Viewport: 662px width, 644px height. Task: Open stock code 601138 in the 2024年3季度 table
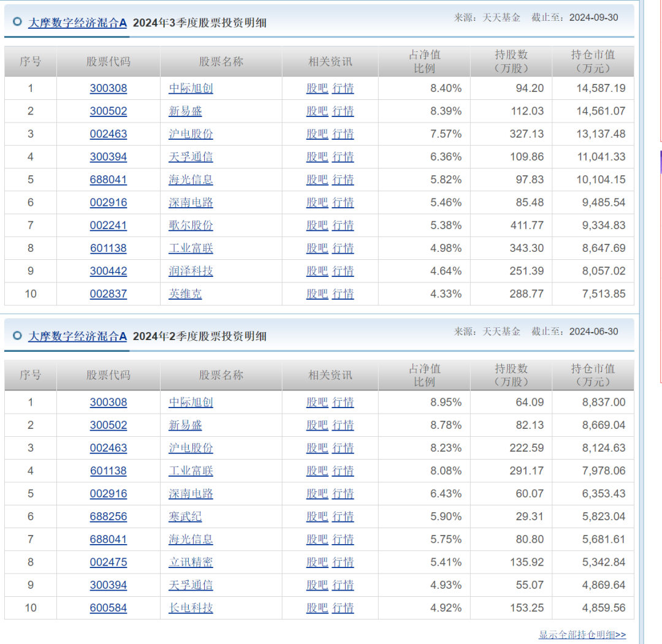click(108, 248)
